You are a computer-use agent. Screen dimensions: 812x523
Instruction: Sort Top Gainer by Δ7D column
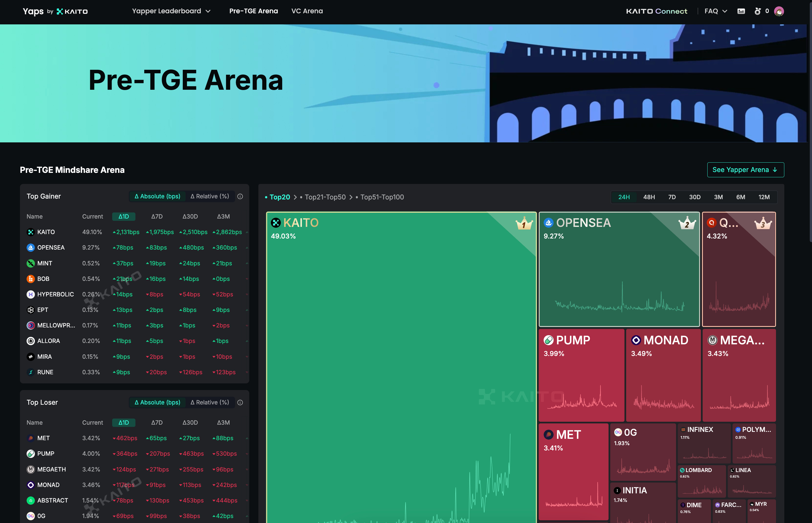point(157,216)
